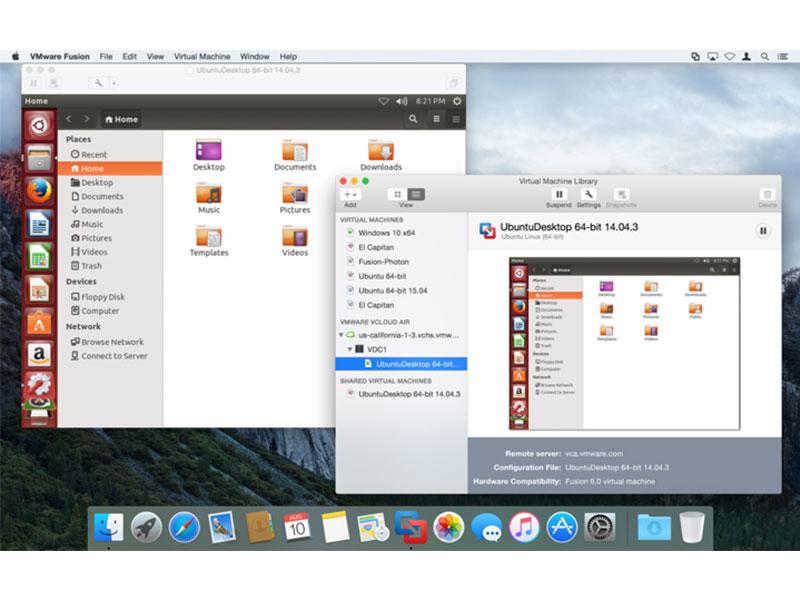The image size is (800, 600).
Task: Open the Virtual Machine menu
Action: coord(202,57)
